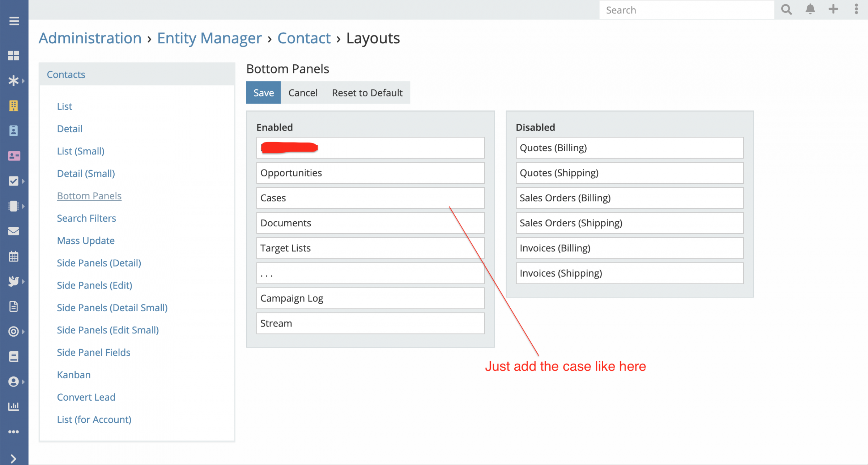868x465 pixels.
Task: Expand the sidebar with bottom chevron arrow
Action: click(x=13, y=458)
